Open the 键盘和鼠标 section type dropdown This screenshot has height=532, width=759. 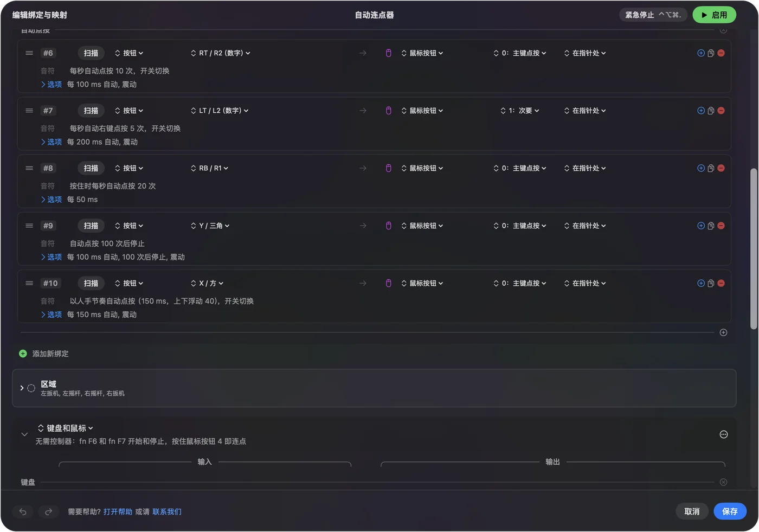(x=66, y=428)
